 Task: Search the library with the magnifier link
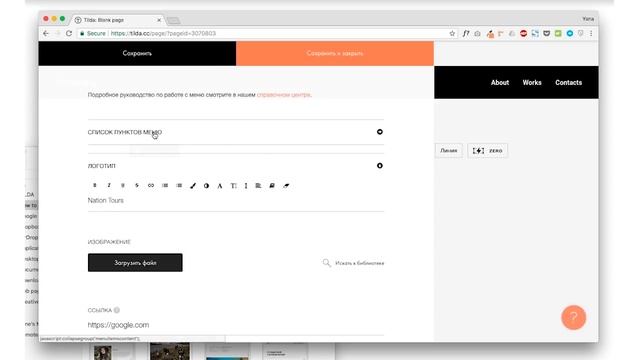click(353, 263)
